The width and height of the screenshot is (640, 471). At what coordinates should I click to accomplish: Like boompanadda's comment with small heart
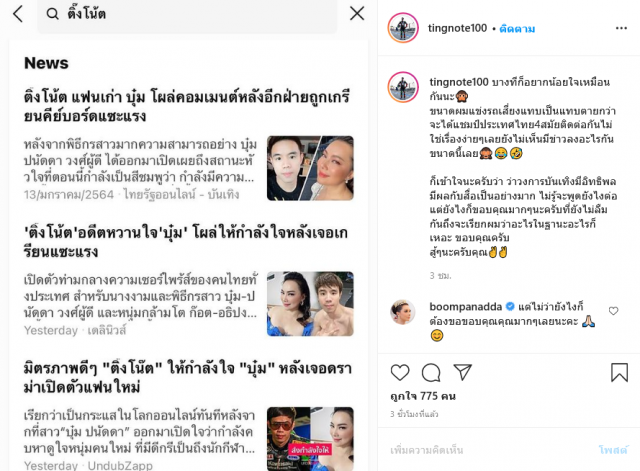[613, 311]
